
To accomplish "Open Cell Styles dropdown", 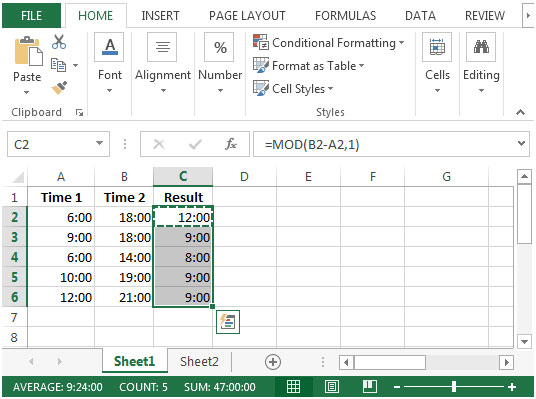I will click(x=330, y=89).
